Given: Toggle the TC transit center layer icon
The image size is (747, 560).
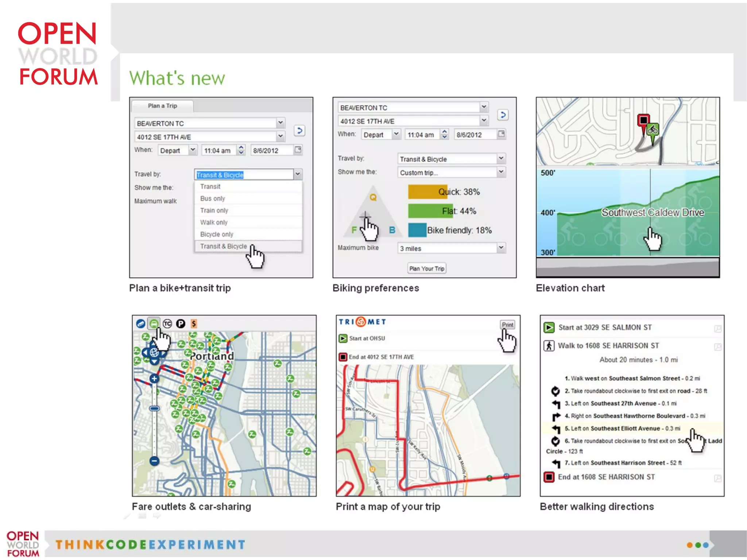Looking at the screenshot, I should [x=167, y=324].
